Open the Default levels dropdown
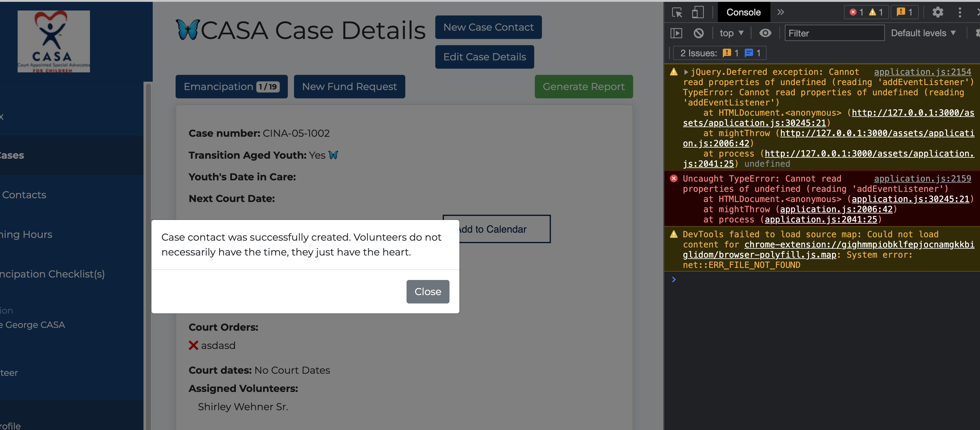Image resolution: width=980 pixels, height=430 pixels. click(x=923, y=33)
